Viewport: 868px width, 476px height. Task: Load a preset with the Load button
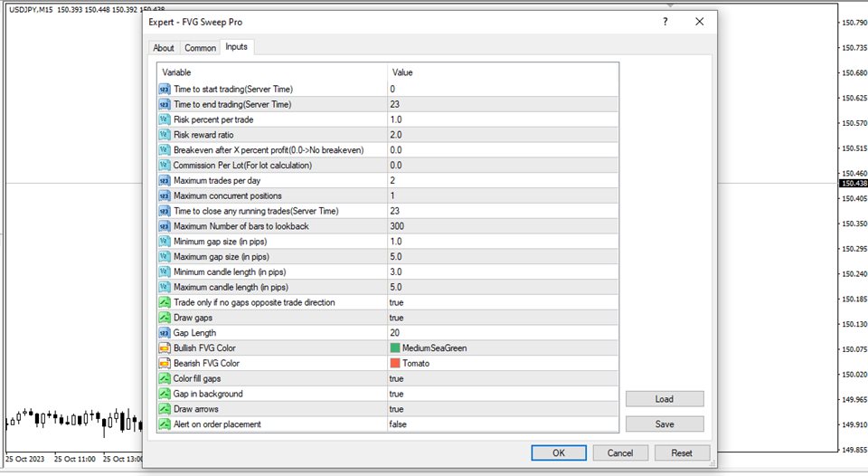click(665, 399)
